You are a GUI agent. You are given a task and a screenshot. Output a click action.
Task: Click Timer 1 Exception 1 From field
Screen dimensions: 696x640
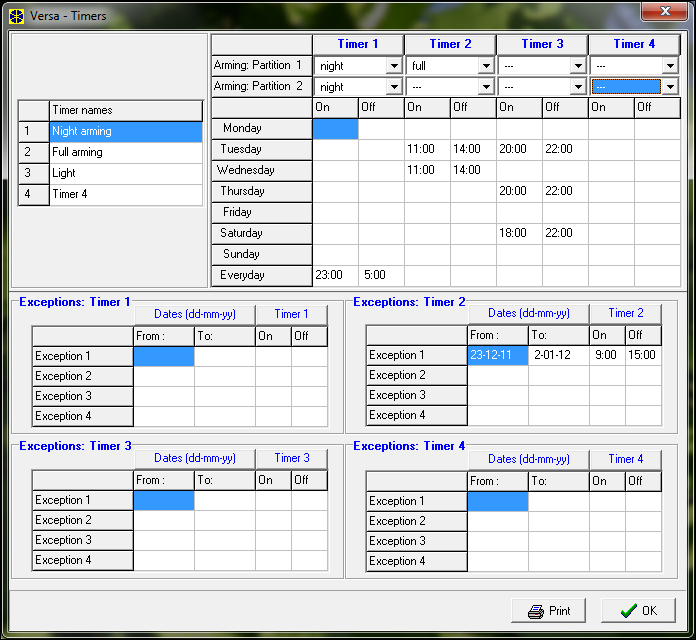[x=164, y=356]
